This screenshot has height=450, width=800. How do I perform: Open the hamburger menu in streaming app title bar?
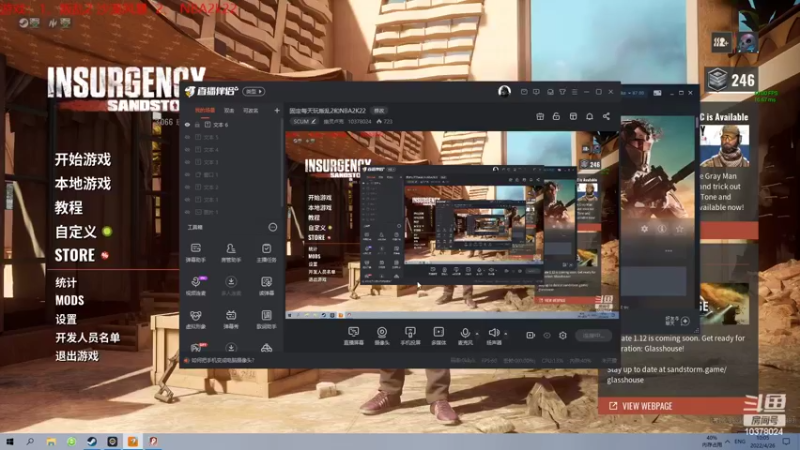574,92
